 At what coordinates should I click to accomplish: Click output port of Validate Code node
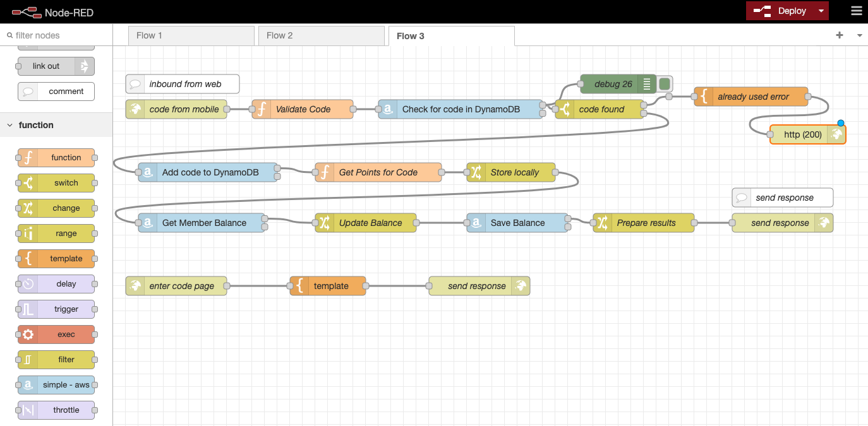click(353, 109)
